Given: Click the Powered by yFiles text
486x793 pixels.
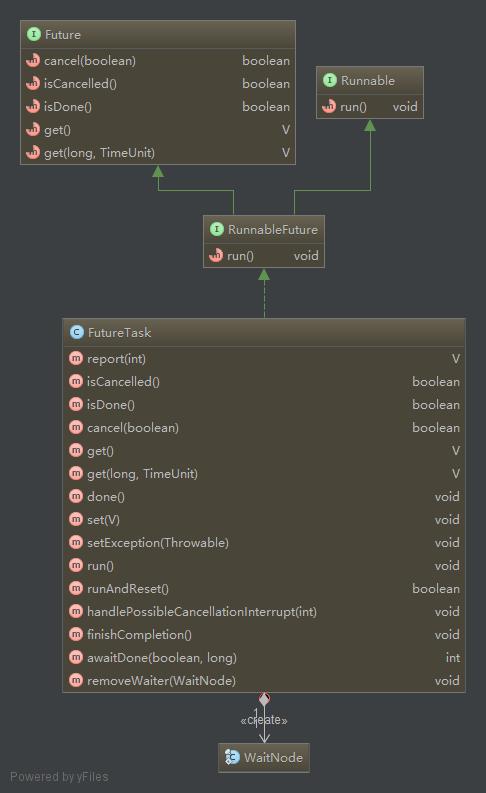Looking at the screenshot, I should (x=59, y=776).
